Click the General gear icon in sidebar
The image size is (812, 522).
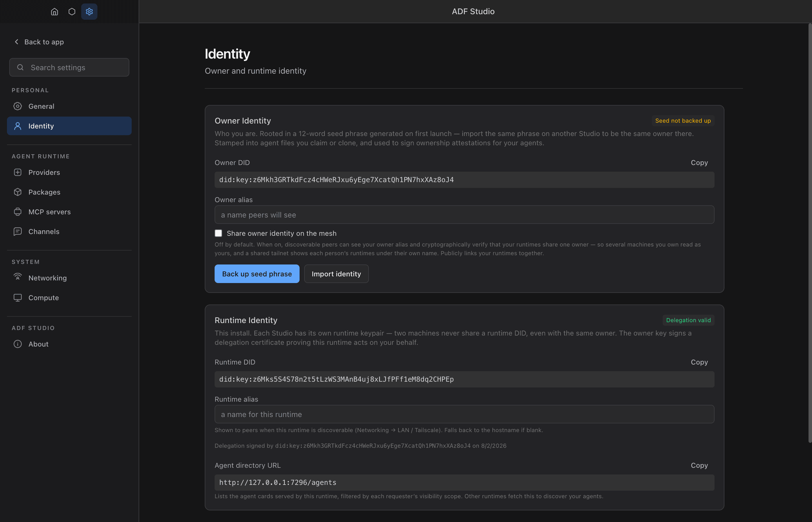point(18,106)
